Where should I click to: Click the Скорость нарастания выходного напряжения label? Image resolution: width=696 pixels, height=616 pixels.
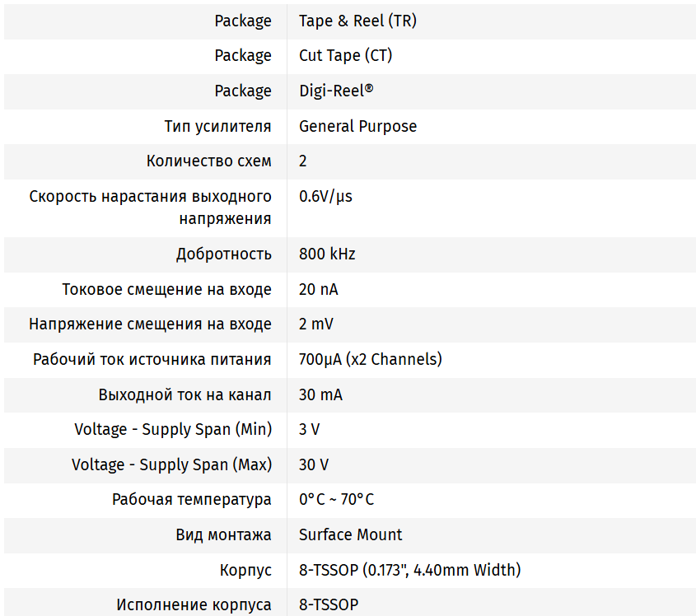point(151,208)
